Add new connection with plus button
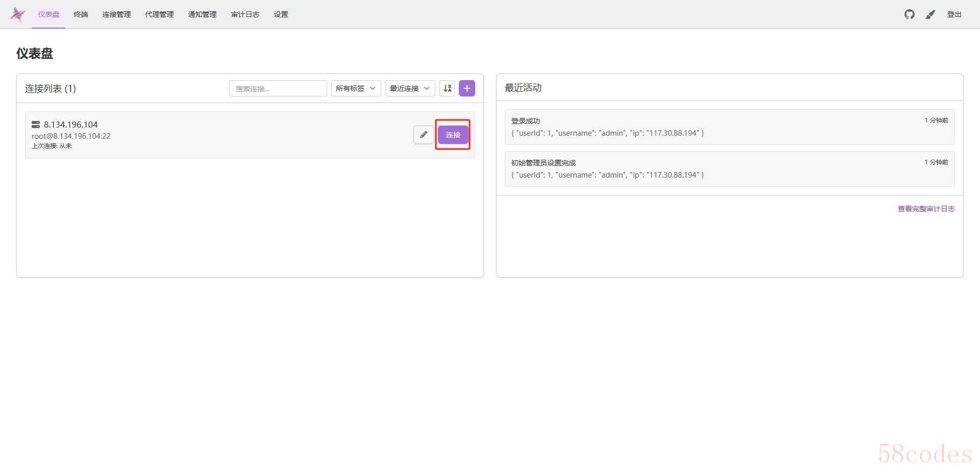Image resolution: width=980 pixels, height=469 pixels. pyautogui.click(x=467, y=88)
